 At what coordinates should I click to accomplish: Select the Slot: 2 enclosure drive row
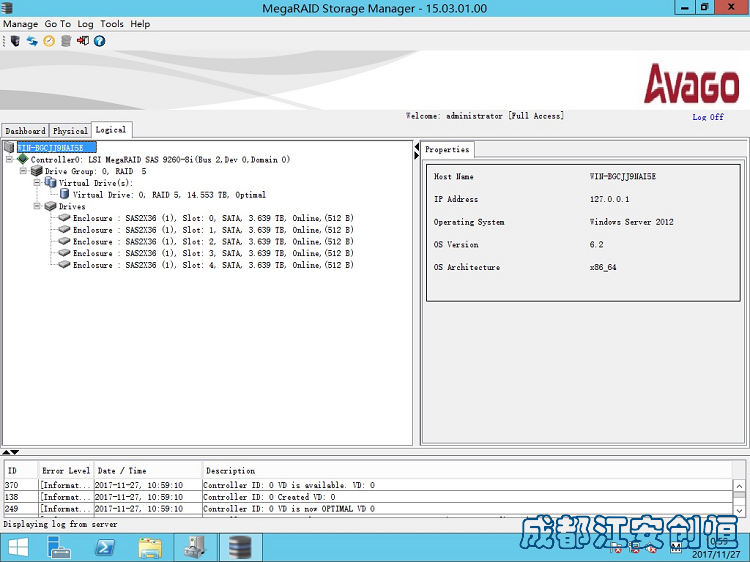point(213,242)
